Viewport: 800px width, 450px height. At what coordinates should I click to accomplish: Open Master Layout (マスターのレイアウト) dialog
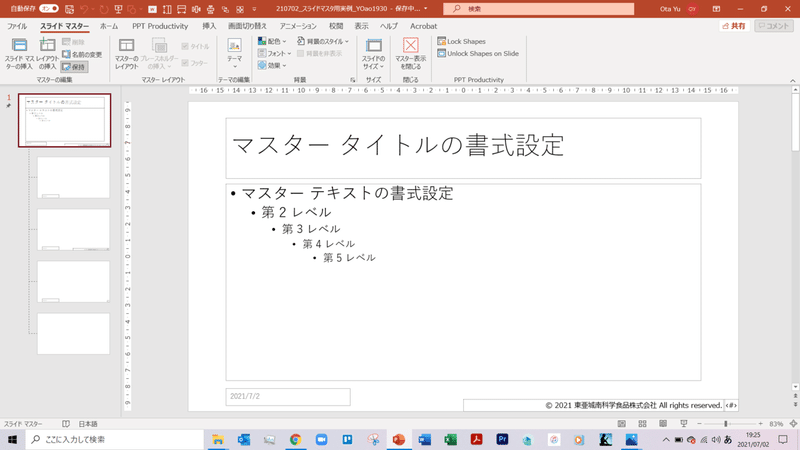[x=127, y=53]
